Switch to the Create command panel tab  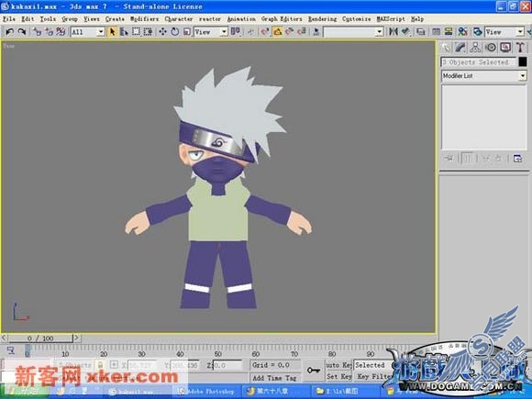pyautogui.click(x=446, y=47)
